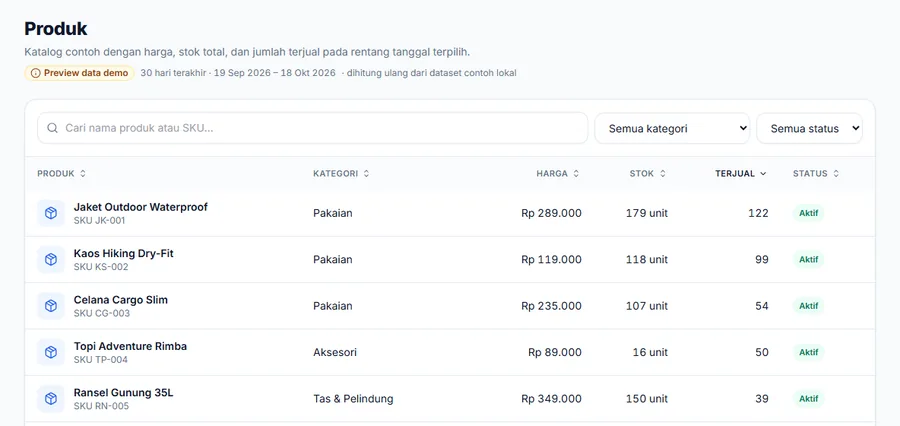Click price Rp 119.000
This screenshot has width=900, height=426.
click(x=551, y=260)
